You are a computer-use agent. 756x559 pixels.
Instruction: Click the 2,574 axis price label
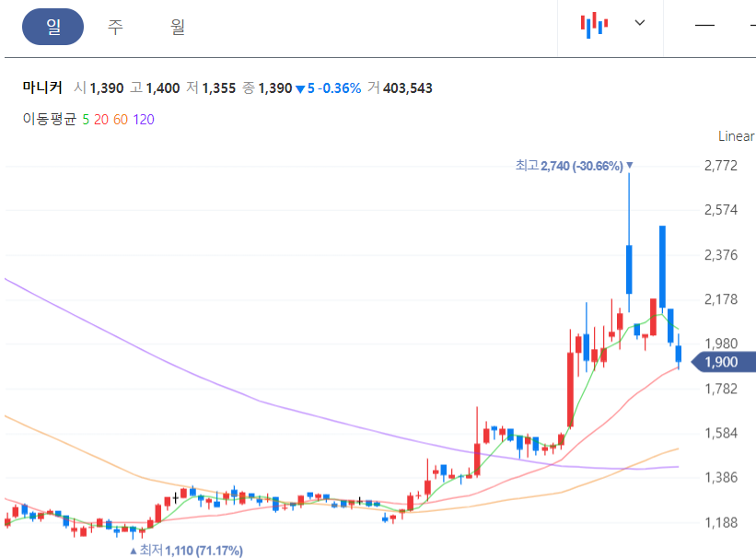pyautogui.click(x=721, y=210)
